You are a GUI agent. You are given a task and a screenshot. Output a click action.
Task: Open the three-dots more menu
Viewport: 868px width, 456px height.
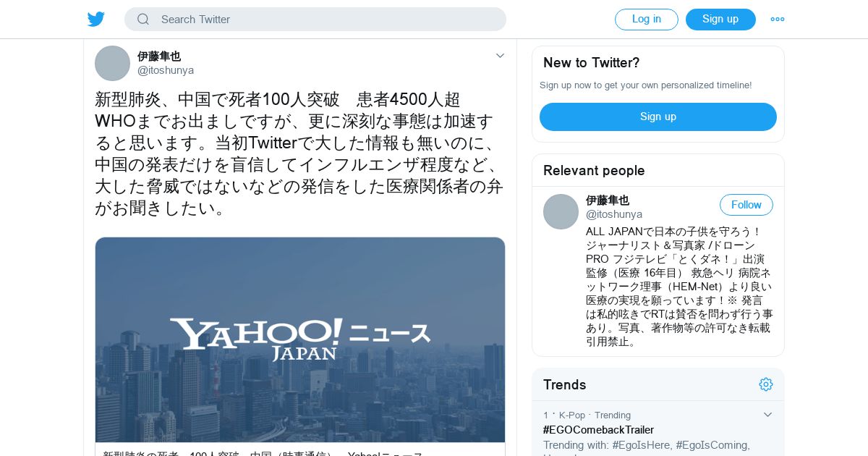778,20
